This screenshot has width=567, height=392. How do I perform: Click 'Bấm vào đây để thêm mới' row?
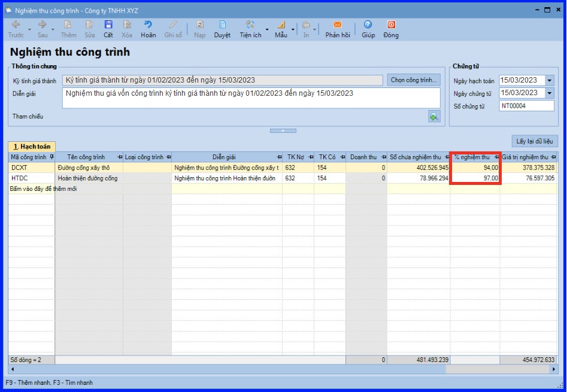[283, 189]
